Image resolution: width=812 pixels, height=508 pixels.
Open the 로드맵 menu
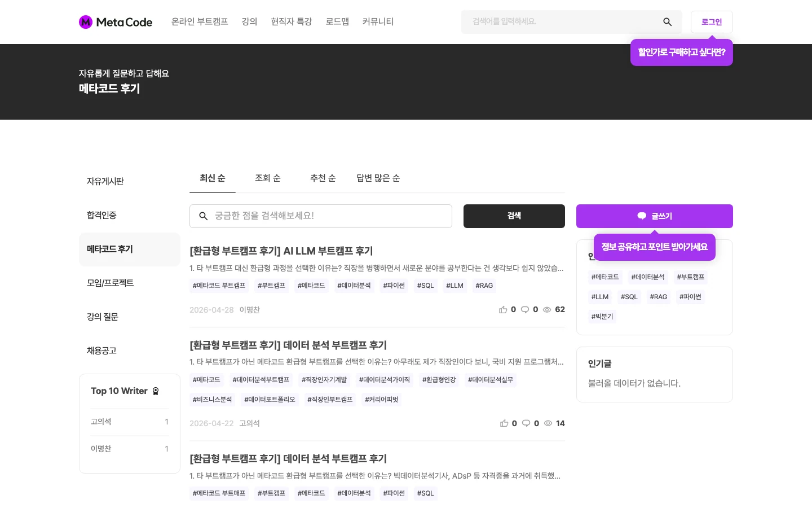pyautogui.click(x=337, y=21)
